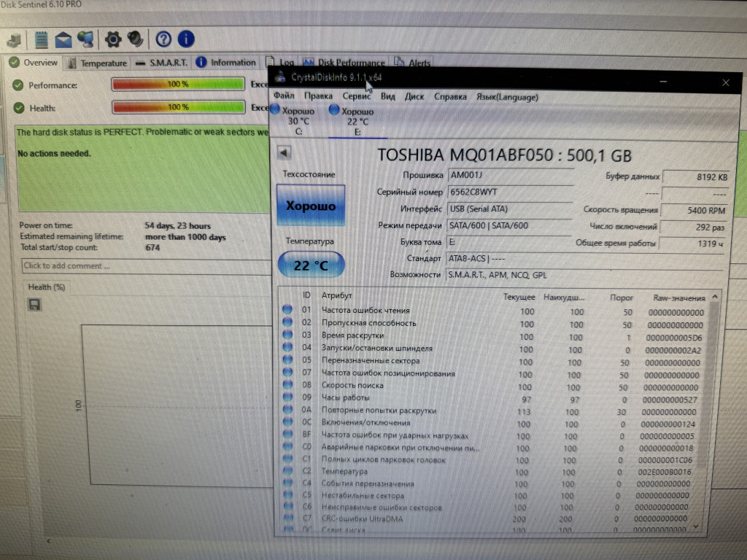
Task: Click the speaker sound icon in toolbar
Action: [135, 39]
